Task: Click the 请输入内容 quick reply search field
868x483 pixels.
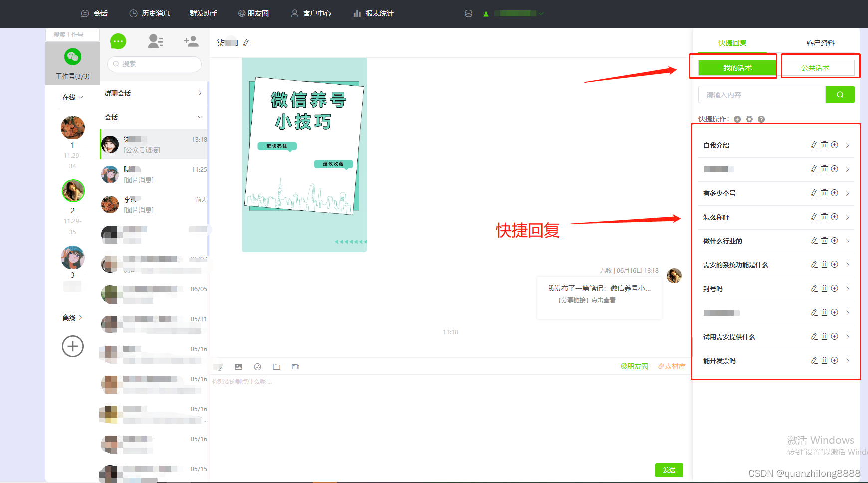Action: pyautogui.click(x=762, y=95)
